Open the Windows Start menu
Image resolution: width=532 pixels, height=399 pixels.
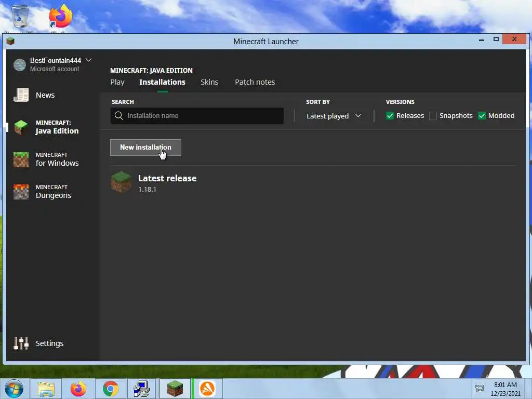[14, 389]
